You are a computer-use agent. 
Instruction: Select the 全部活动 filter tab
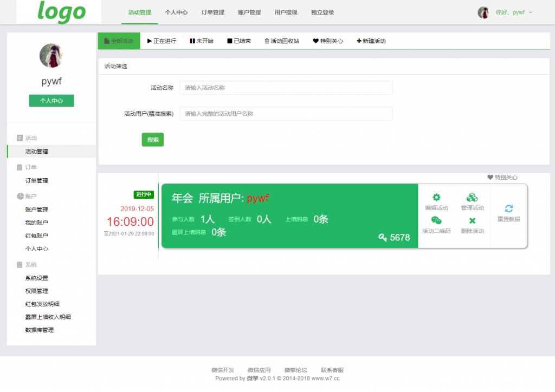pyautogui.click(x=119, y=41)
